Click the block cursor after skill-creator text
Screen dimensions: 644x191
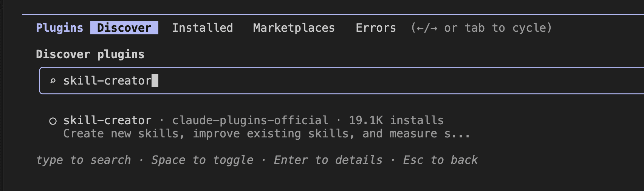pyautogui.click(x=155, y=81)
